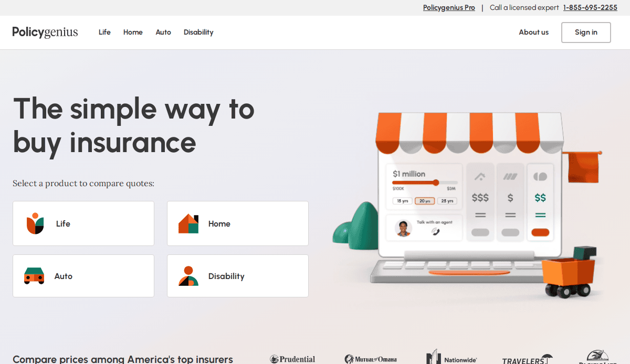Viewport: 630px width, 364px height.
Task: Open the Policygenius Pro link
Action: (x=449, y=7)
